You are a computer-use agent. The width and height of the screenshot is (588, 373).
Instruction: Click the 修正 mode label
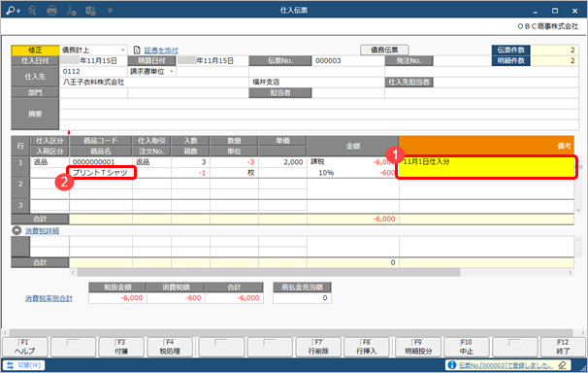click(x=35, y=50)
